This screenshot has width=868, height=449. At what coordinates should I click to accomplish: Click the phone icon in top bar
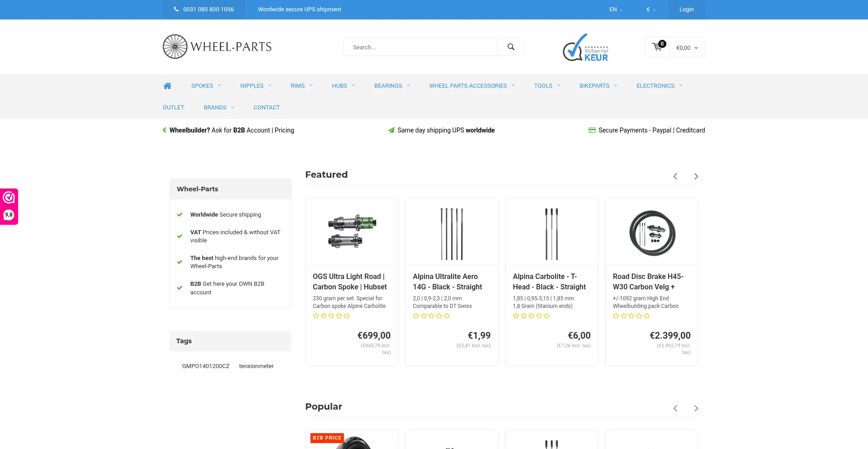(176, 9)
